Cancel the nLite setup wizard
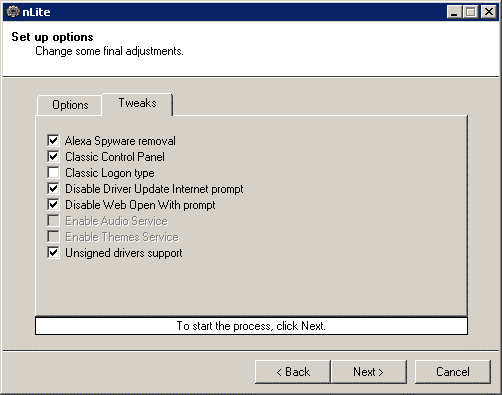 click(453, 372)
